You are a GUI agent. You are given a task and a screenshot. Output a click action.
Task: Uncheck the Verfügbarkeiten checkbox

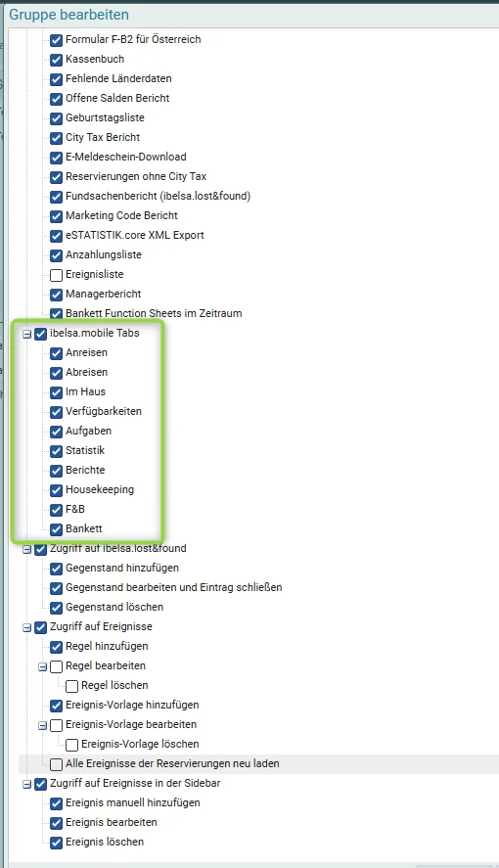click(56, 412)
